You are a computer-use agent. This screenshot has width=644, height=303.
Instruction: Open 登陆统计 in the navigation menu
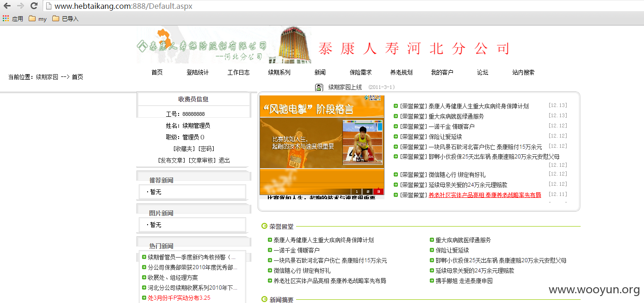198,72
